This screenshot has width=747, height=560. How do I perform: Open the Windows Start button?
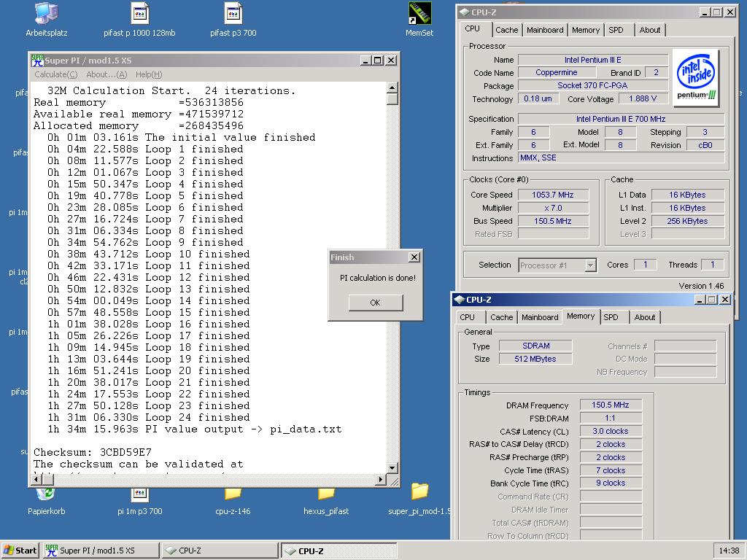[20, 551]
